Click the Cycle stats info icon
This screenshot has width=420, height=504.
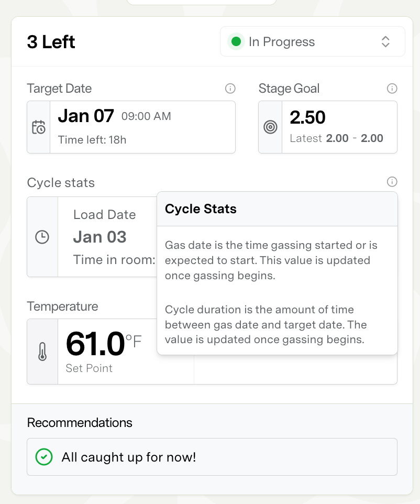[392, 182]
